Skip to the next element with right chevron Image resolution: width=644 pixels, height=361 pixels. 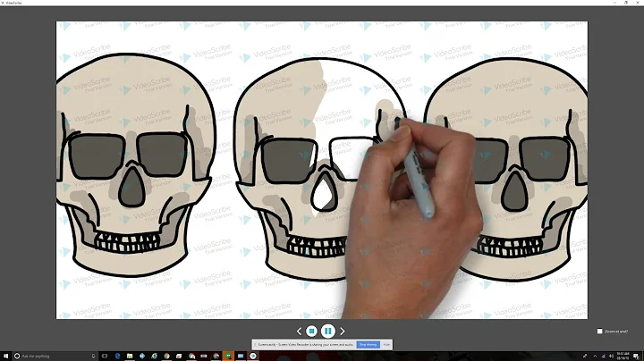[x=343, y=331]
